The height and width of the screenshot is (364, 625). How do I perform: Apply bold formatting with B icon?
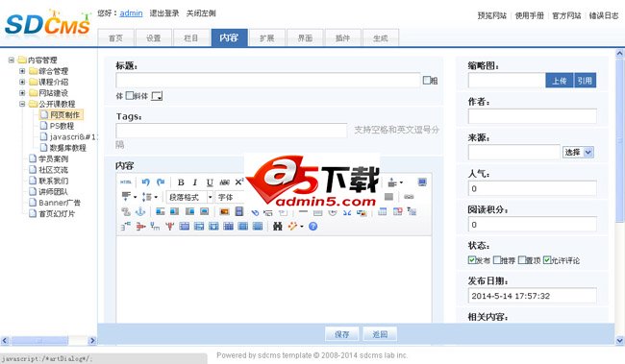181,182
